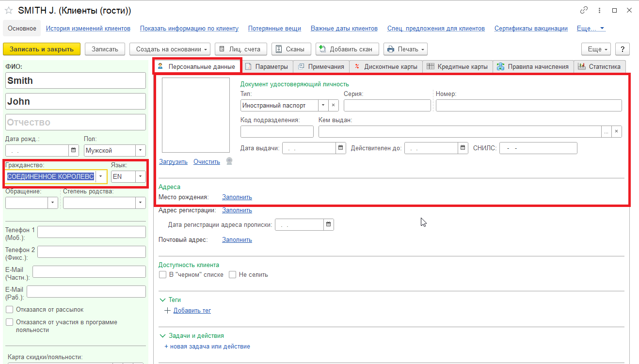Copy link to this client card

[584, 10]
